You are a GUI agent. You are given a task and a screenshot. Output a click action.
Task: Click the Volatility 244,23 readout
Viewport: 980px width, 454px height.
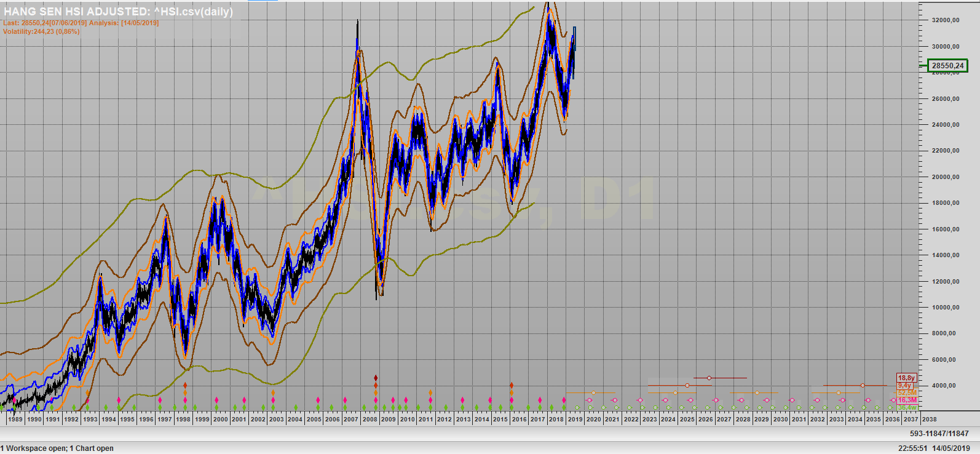(41, 31)
